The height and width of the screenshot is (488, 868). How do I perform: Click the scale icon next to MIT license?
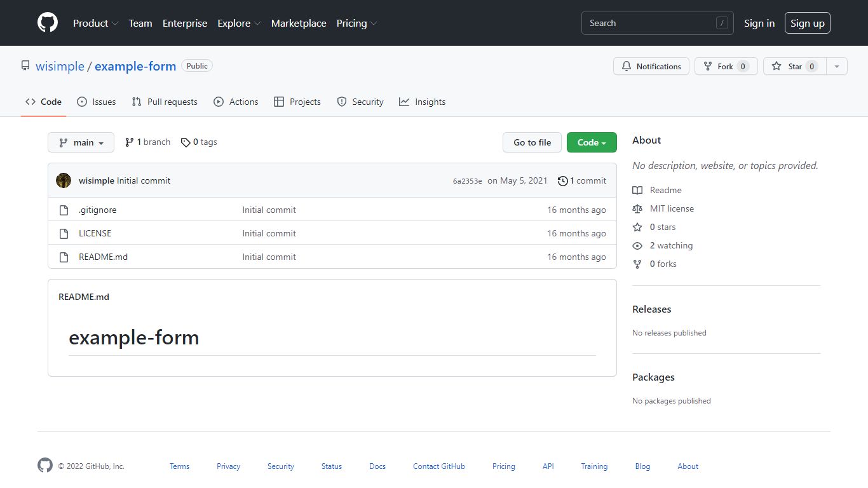point(637,208)
